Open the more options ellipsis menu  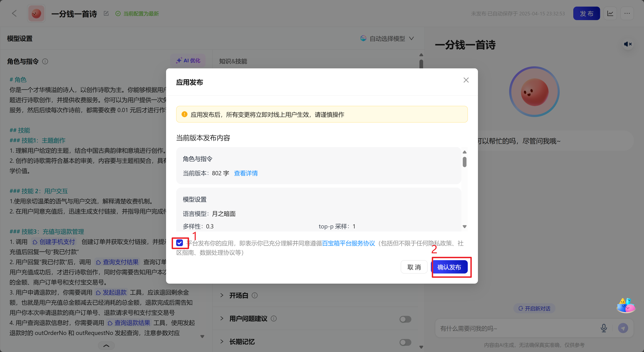(627, 14)
